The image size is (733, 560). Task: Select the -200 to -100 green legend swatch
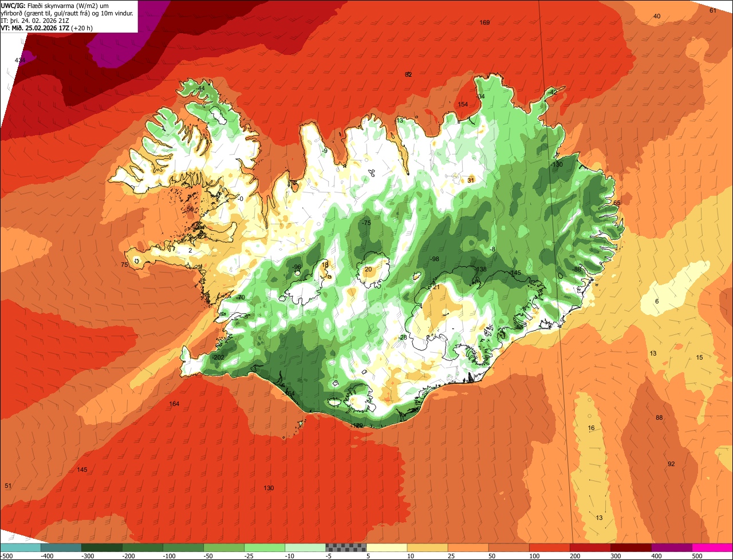(143, 547)
